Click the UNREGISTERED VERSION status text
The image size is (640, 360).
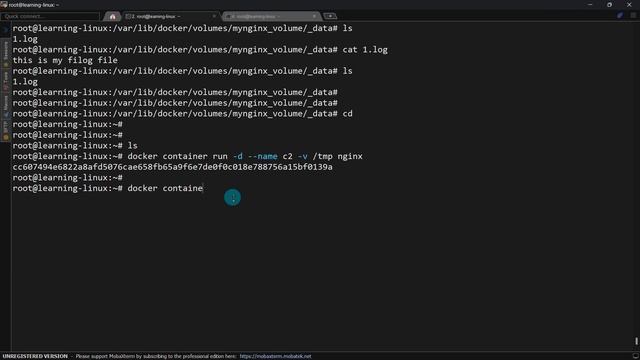tap(35, 356)
